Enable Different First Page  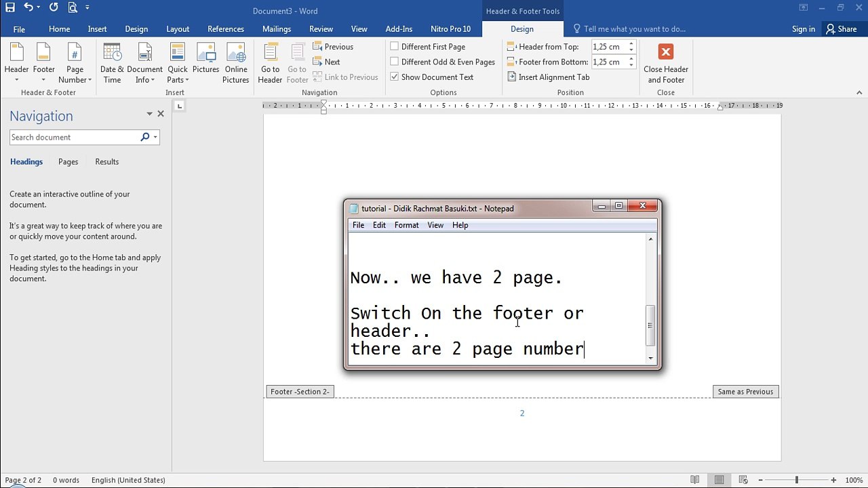pos(427,47)
